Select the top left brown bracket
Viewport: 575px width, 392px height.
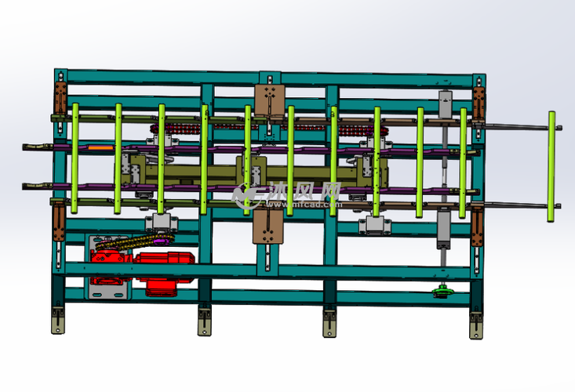[60, 100]
